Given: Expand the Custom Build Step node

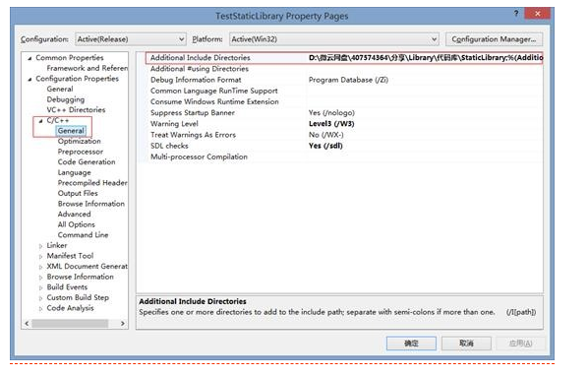Looking at the screenshot, I should 40,298.
